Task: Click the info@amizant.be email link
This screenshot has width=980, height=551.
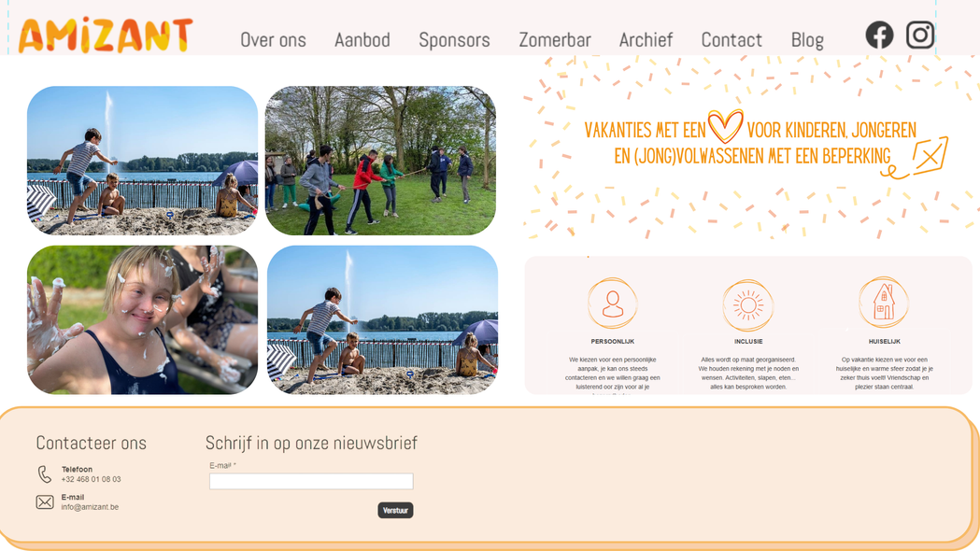Action: click(x=90, y=507)
